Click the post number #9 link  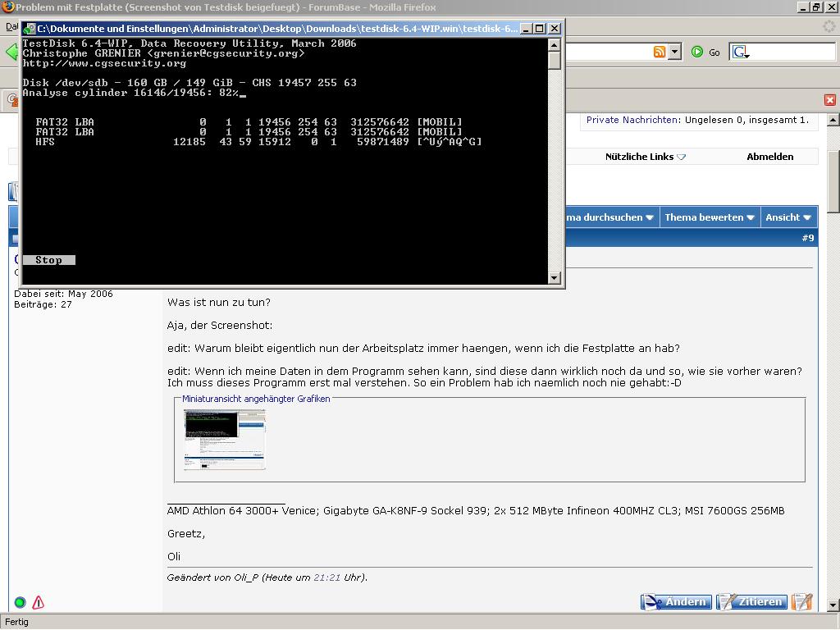(808, 238)
